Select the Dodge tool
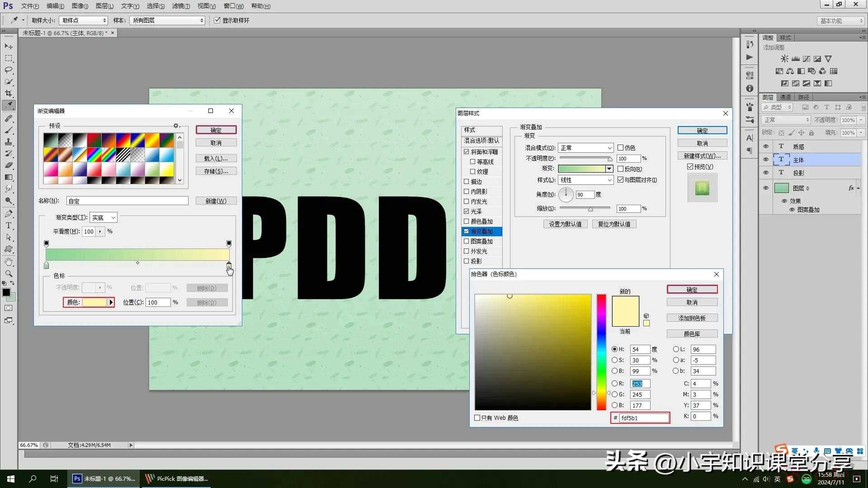This screenshot has width=868, height=488. (x=9, y=201)
